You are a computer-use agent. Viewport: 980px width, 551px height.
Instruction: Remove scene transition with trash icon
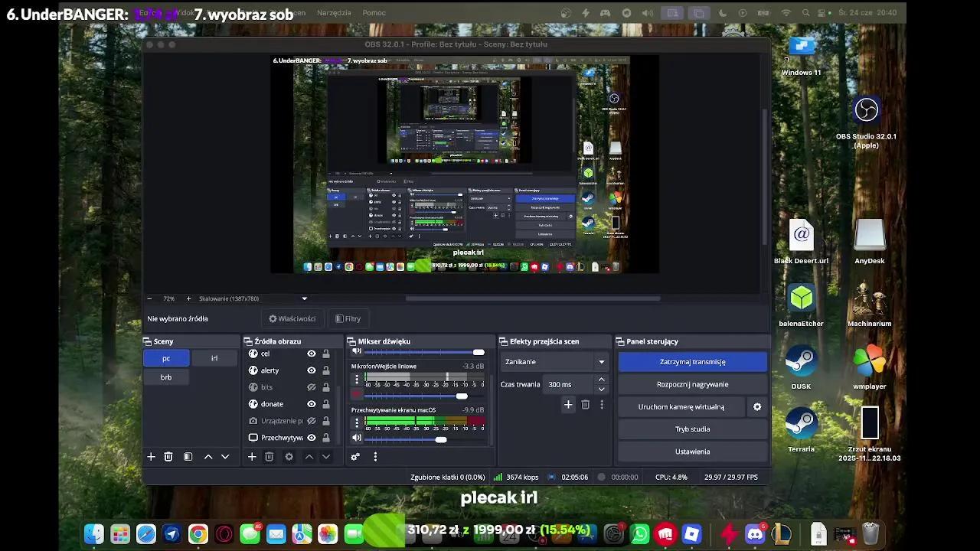click(586, 405)
